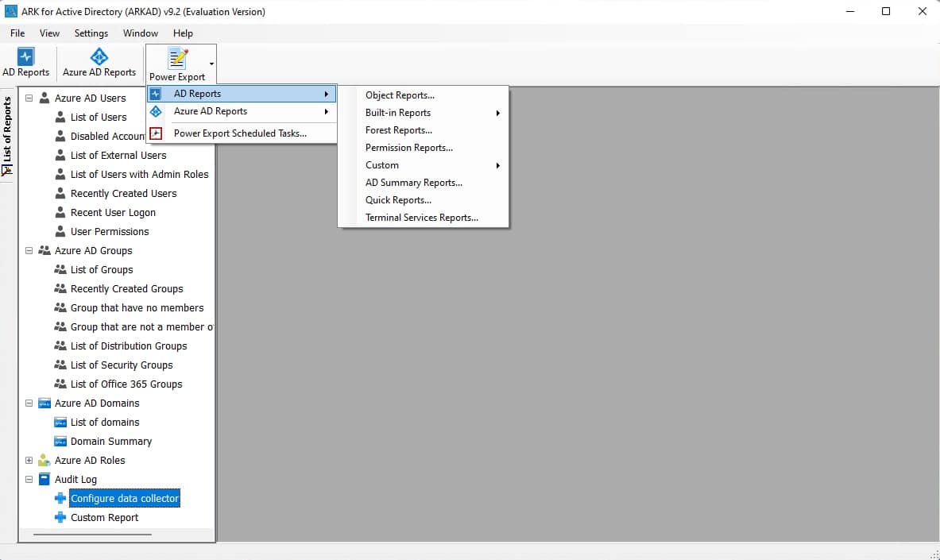Image resolution: width=940 pixels, height=560 pixels.
Task: Open the Settings menu
Action: coord(91,33)
